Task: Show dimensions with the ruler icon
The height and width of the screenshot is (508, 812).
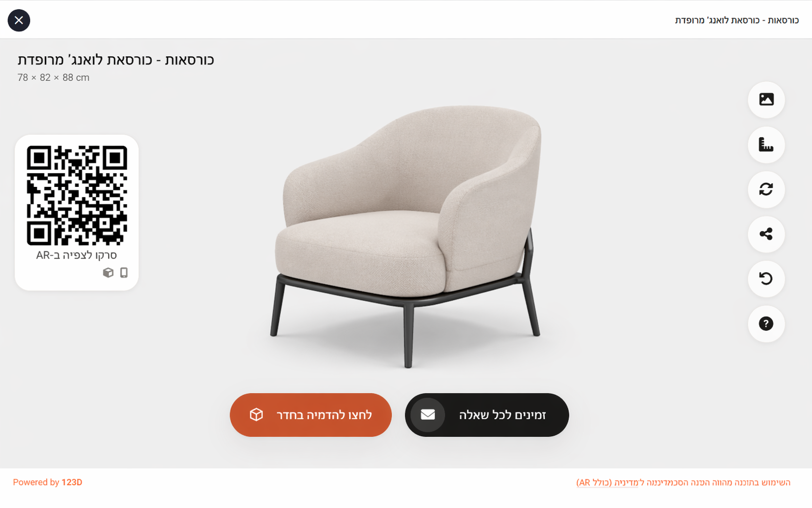Action: pyautogui.click(x=766, y=144)
